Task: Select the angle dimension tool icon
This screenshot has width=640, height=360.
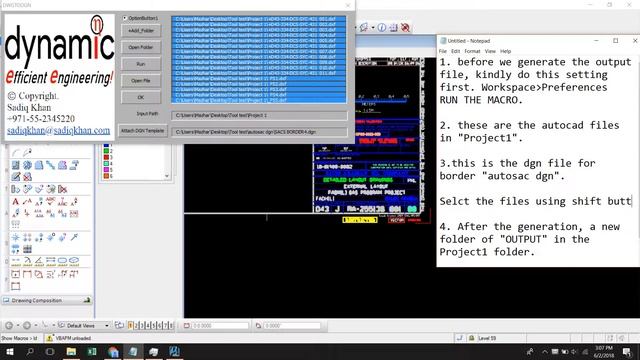Action: point(39,261)
